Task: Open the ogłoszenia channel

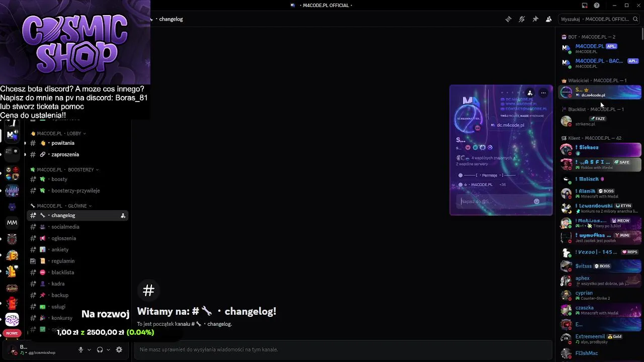Action: pyautogui.click(x=78, y=238)
